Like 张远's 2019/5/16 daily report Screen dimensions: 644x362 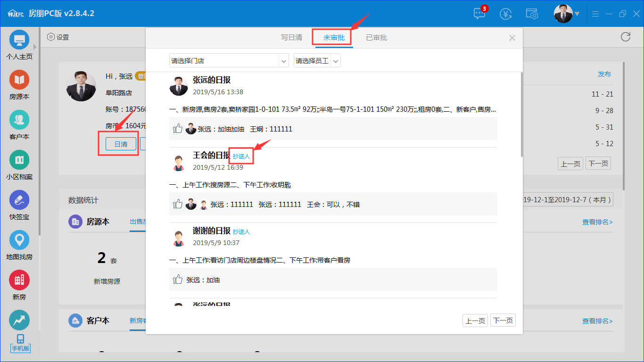178,129
